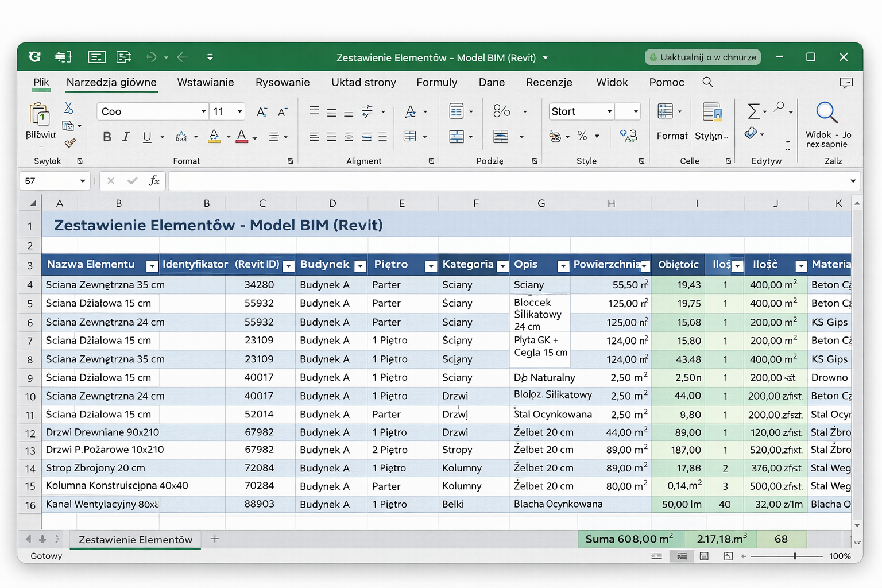Click the scissors Cut icon
This screenshot has width=882, height=588.
[x=68, y=108]
